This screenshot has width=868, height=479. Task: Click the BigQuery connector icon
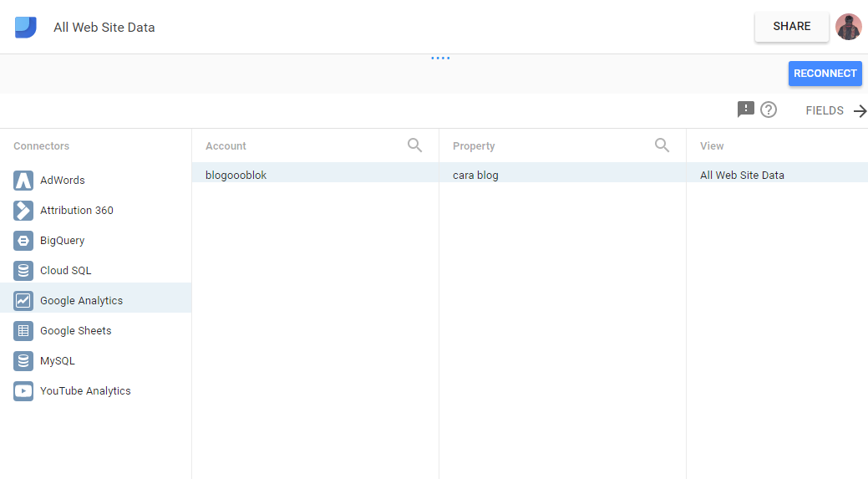pos(23,241)
